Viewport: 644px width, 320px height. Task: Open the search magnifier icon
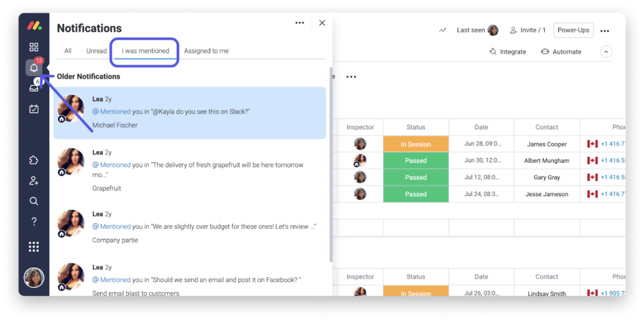coord(34,201)
